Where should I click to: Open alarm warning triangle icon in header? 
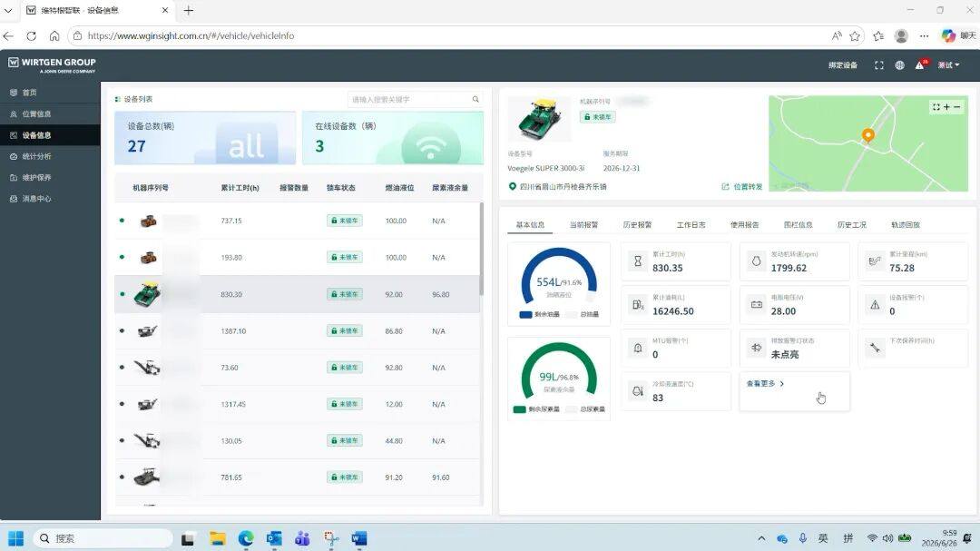[920, 65]
